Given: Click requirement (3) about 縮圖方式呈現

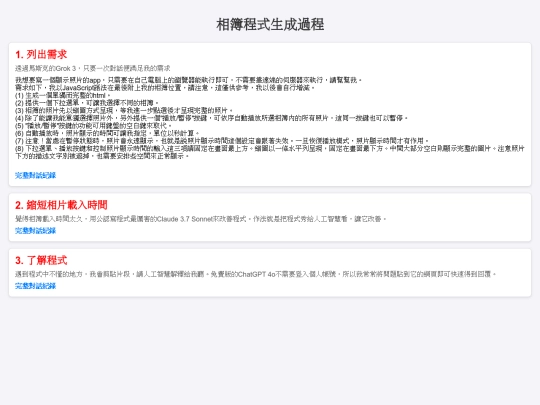Looking at the screenshot, I should pyautogui.click(x=124, y=110).
